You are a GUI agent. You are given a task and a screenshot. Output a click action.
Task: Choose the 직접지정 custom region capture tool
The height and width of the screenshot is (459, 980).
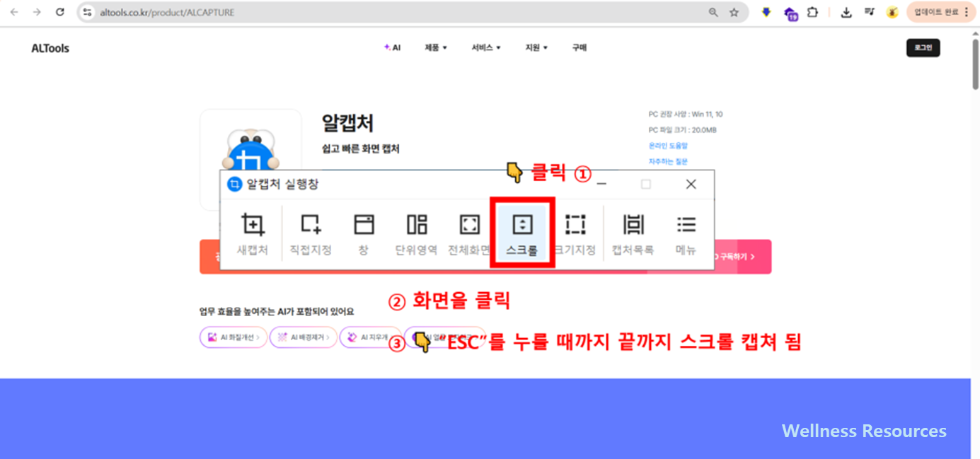[x=311, y=235]
